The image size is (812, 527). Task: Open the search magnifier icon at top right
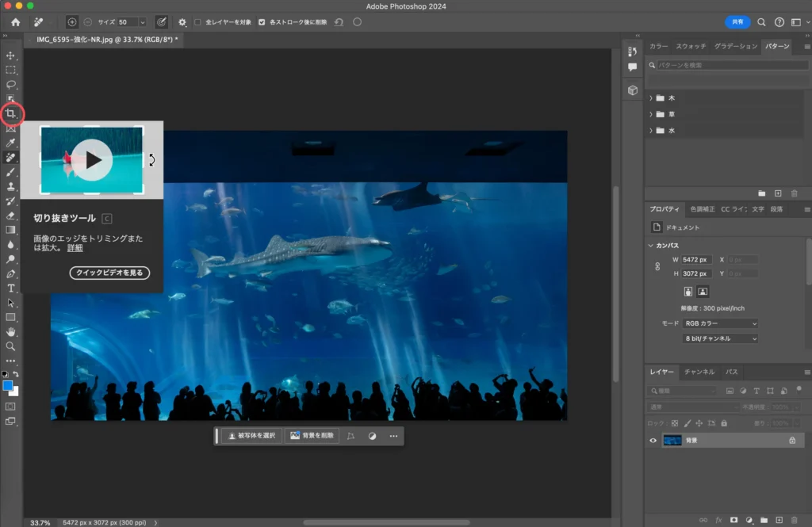coord(761,22)
